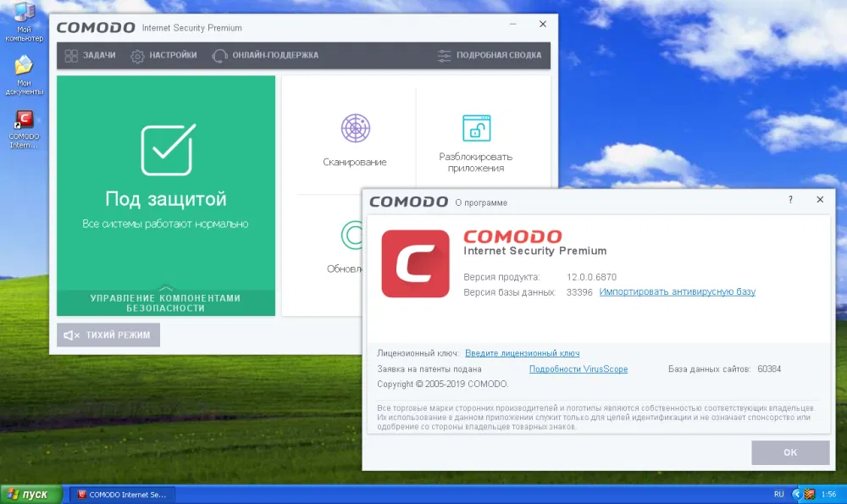Open ОНЛАЙН-ПОДДЕРЖКА in the toolbar
This screenshot has height=504, width=847.
(265, 56)
